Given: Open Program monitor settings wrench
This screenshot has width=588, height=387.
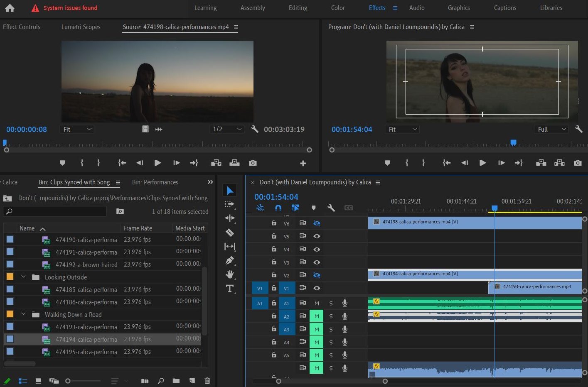Looking at the screenshot, I should click(579, 129).
